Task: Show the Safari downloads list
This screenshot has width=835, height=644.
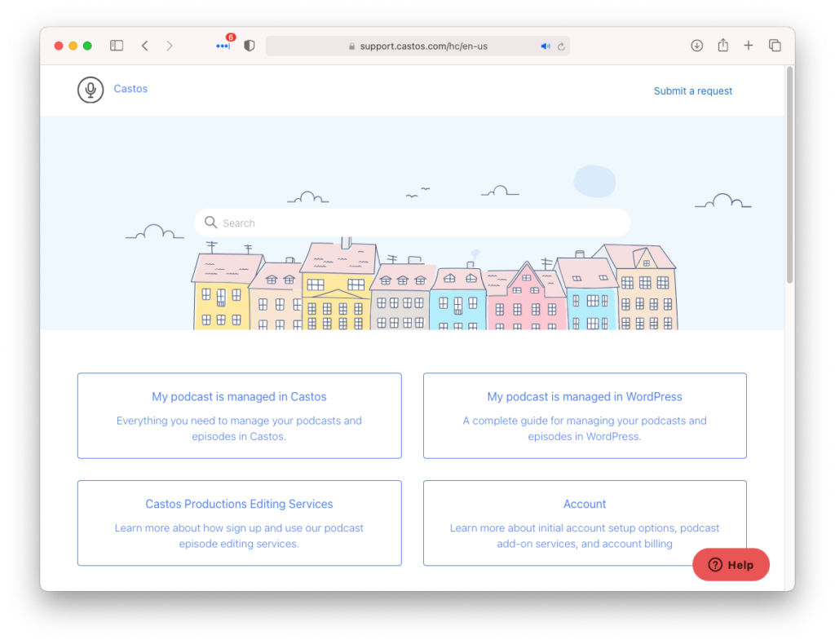Action: point(696,46)
